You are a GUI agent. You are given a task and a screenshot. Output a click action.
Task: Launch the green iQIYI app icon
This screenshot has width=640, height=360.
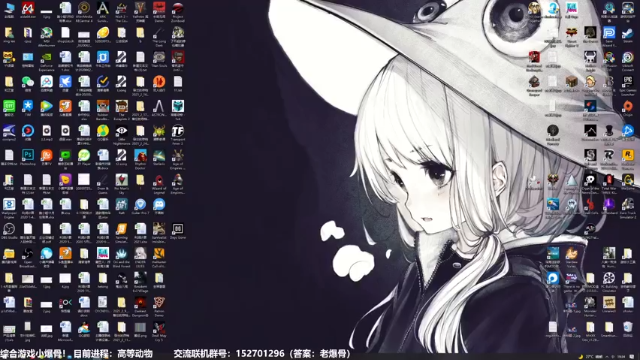pos(9,109)
